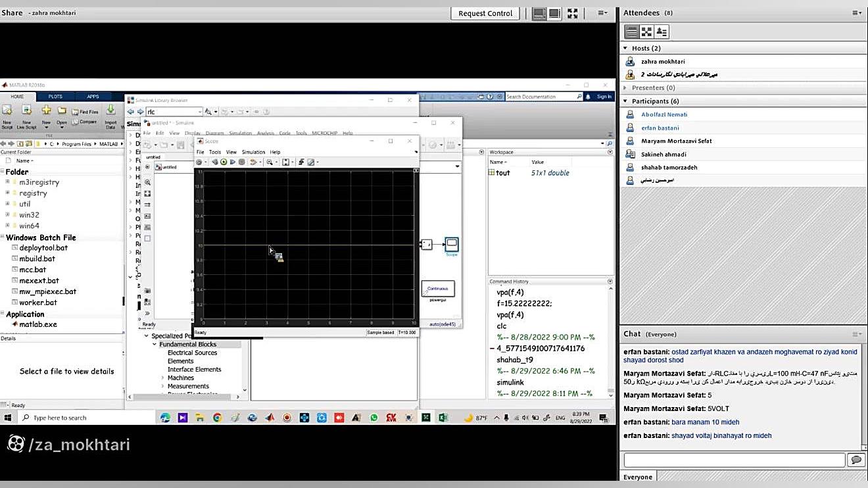Select Interface Elements in library tree

(194, 369)
